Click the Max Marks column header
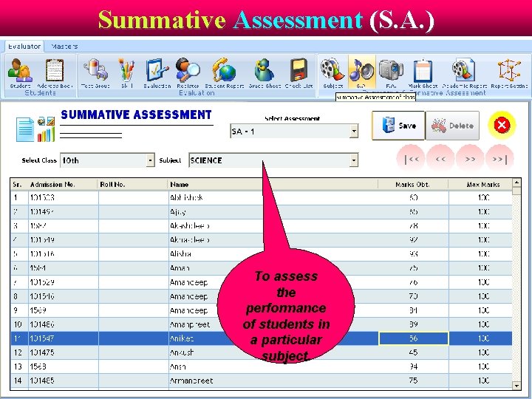Image resolution: width=532 pixels, height=399 pixels. pos(480,184)
